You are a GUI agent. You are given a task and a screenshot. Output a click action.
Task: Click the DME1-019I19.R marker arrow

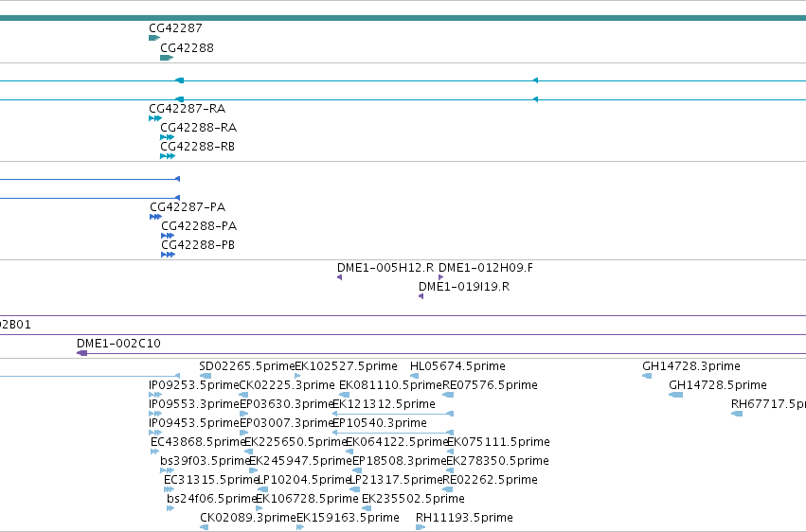pos(421,297)
